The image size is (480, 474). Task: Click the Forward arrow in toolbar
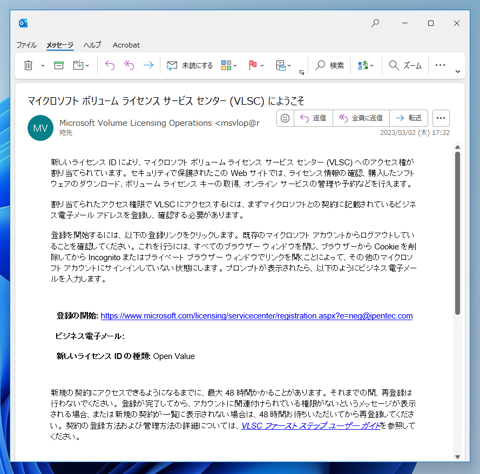(x=148, y=65)
